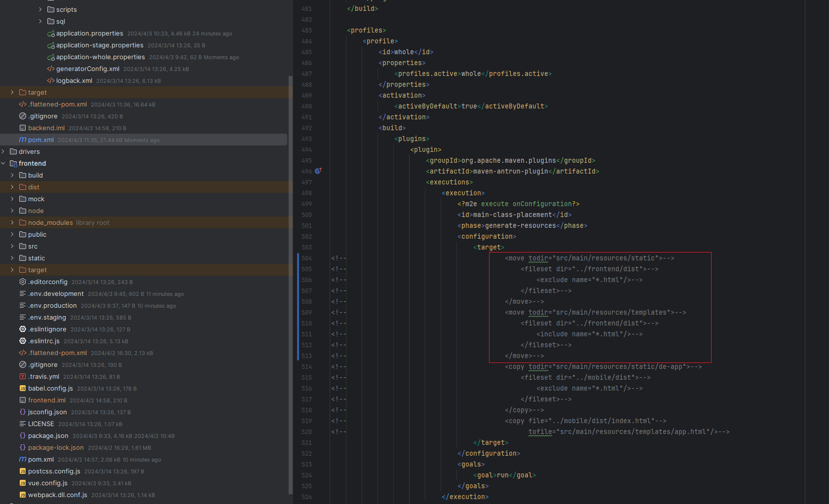Viewport: 829px width, 504px height.
Task: Click the .env.development file icon
Action: [x=23, y=293]
